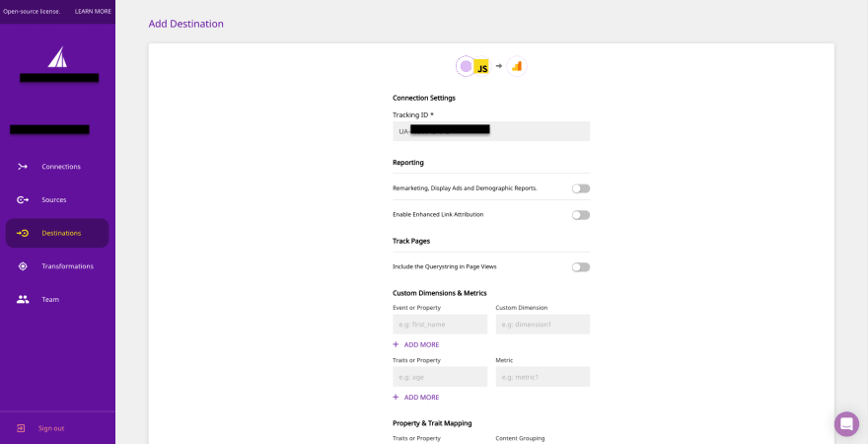Enable Remarketing, Display Ads and Demographic Reports
The image size is (868, 444).
tap(581, 188)
